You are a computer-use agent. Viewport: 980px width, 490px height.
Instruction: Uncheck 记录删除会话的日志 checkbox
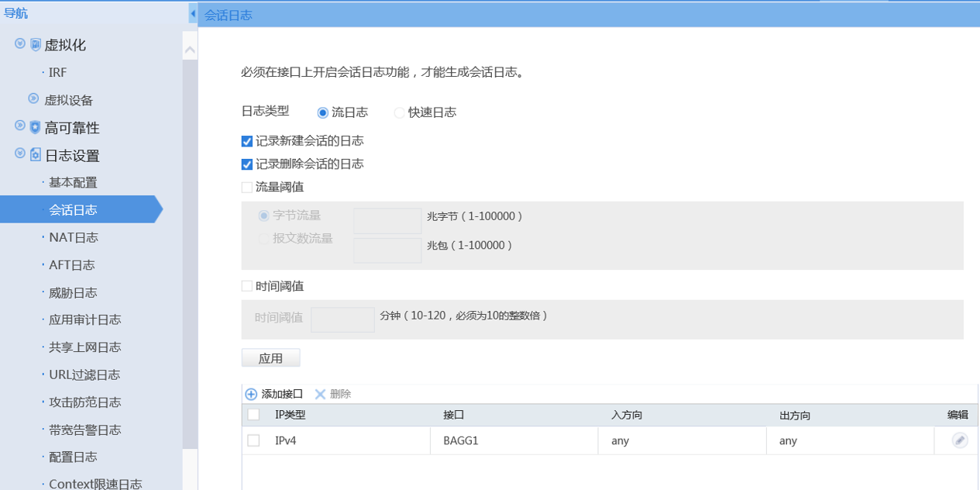click(x=247, y=164)
